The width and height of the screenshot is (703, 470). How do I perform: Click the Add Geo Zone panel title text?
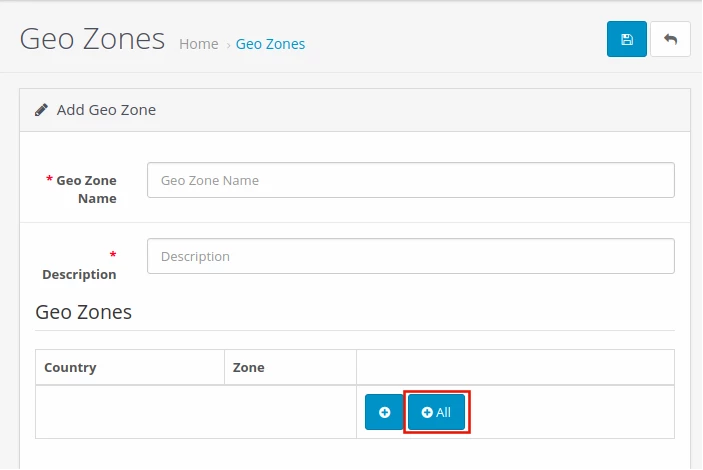[106, 110]
